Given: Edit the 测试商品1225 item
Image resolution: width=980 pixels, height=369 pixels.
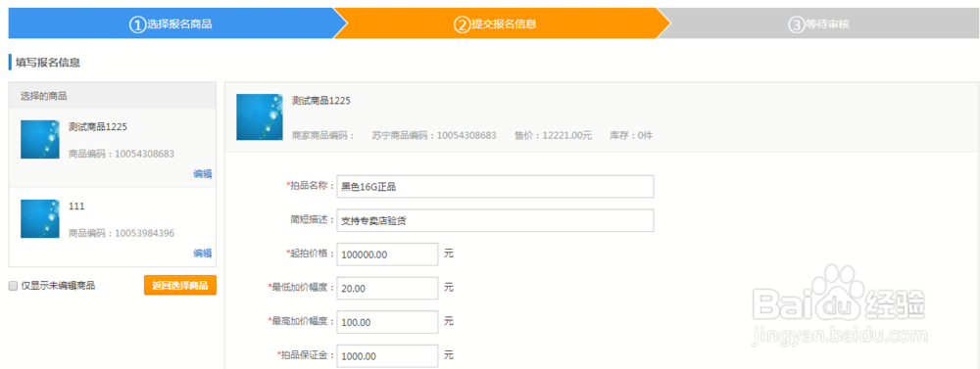Looking at the screenshot, I should [x=203, y=174].
